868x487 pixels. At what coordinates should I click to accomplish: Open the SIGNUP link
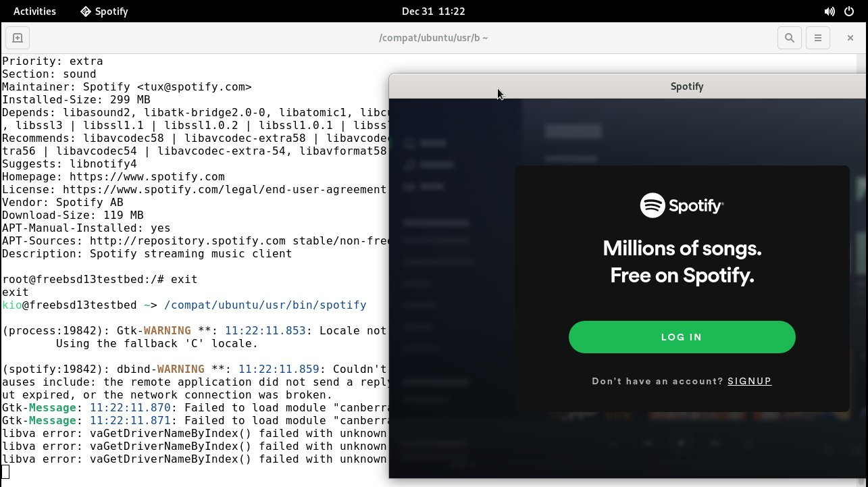749,381
